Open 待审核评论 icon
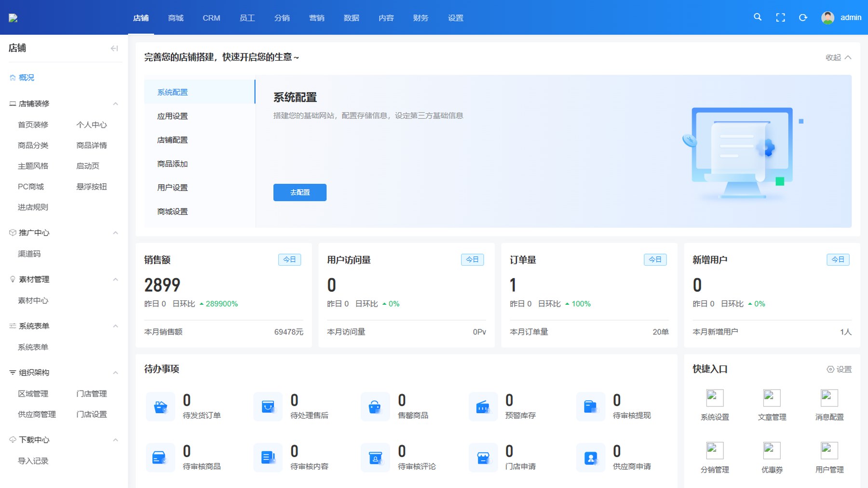The width and height of the screenshot is (868, 488). click(x=375, y=458)
